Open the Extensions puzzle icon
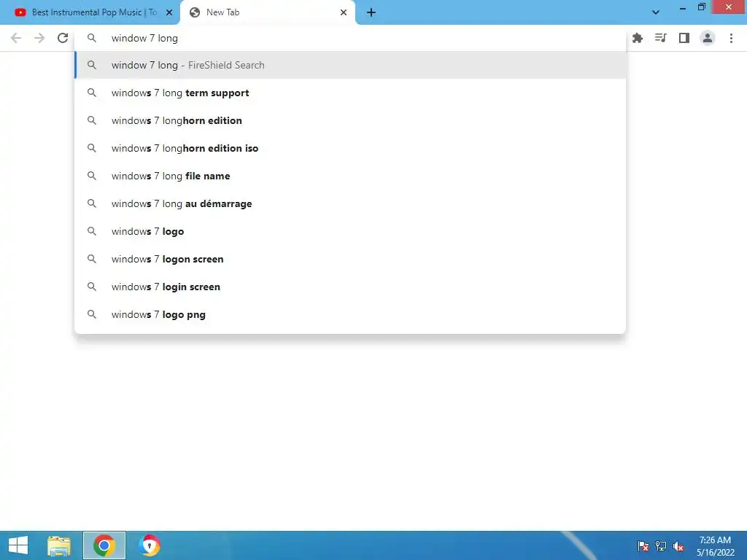 [x=638, y=38]
